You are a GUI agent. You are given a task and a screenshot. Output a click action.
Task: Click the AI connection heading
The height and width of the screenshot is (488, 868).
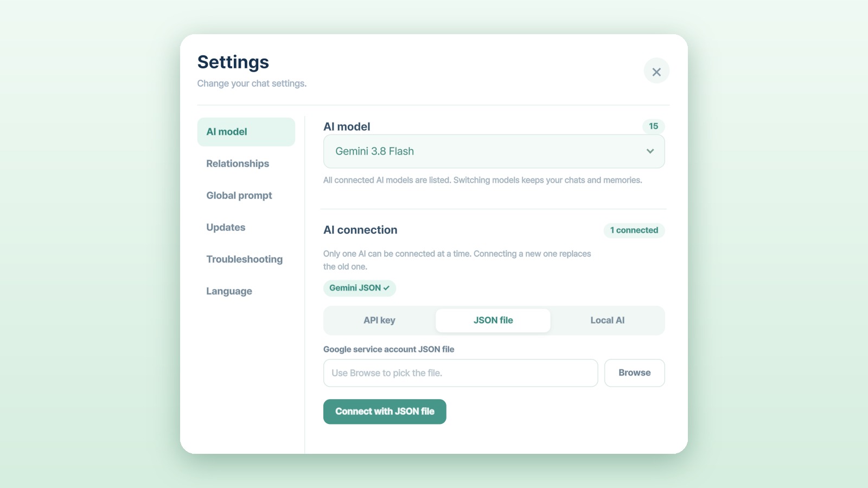[360, 230]
